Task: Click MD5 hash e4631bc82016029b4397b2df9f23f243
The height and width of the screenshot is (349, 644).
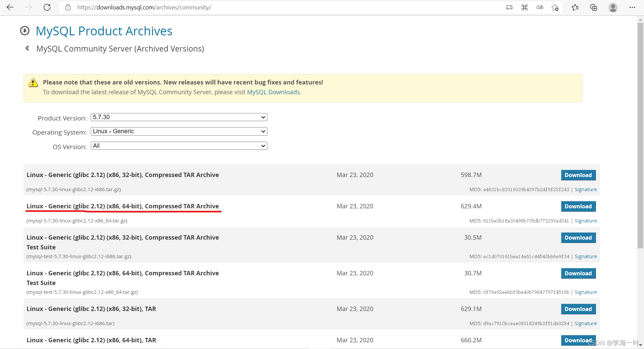Action: (526, 189)
